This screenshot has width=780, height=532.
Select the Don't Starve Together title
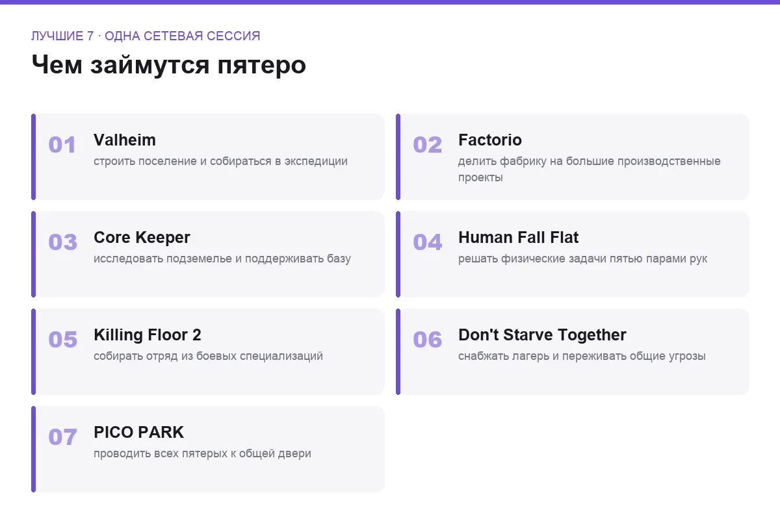tap(542, 335)
